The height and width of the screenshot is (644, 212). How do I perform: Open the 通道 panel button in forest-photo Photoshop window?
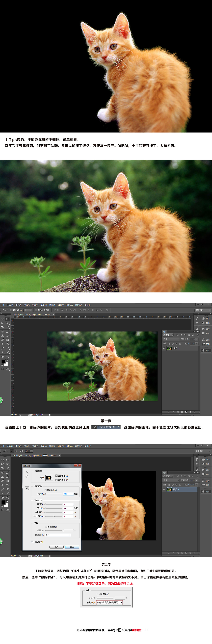[206, 340]
